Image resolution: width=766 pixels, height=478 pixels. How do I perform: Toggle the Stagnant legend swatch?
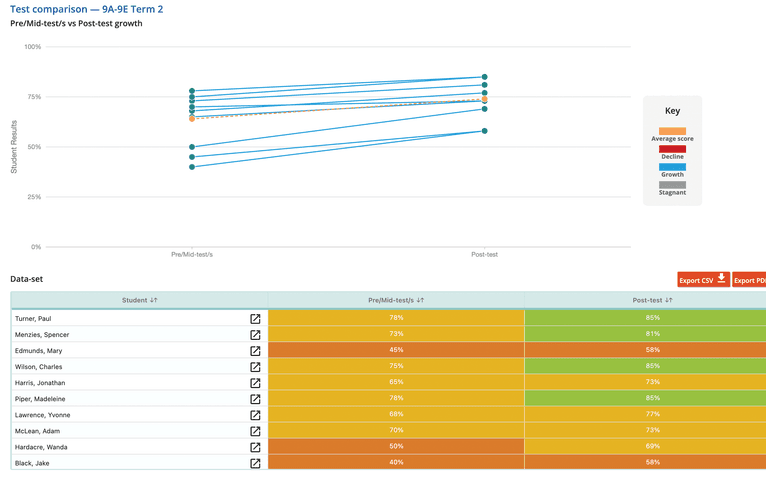click(x=672, y=185)
